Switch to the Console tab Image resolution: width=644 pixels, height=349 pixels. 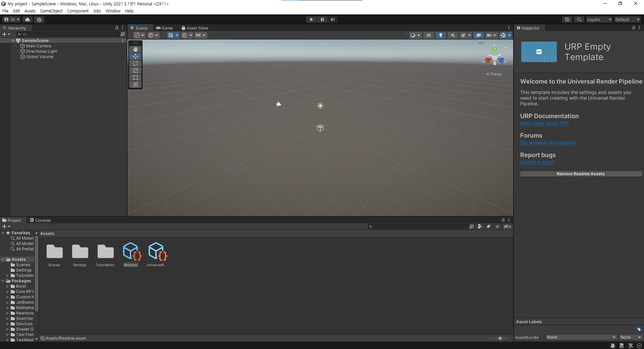tap(40, 220)
